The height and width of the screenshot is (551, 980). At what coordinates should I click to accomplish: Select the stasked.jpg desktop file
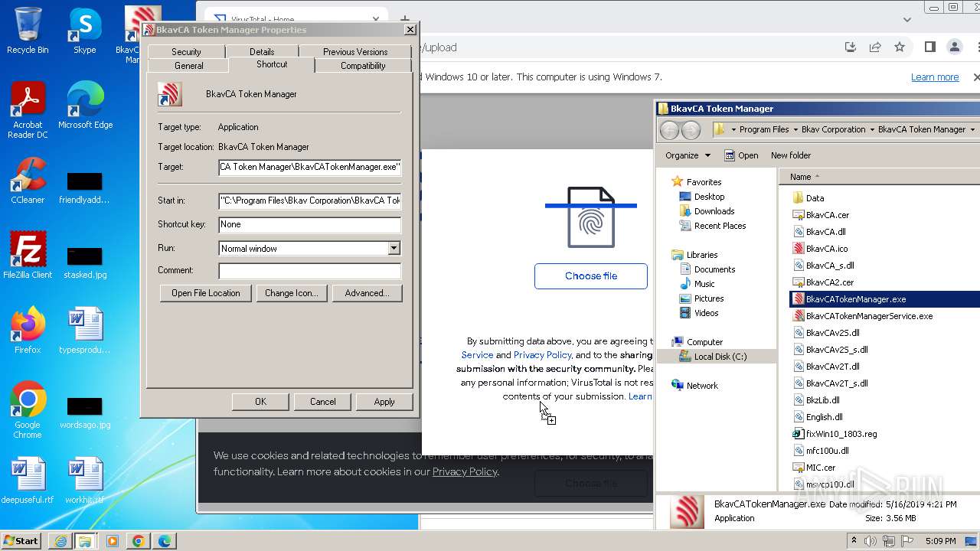(x=85, y=262)
